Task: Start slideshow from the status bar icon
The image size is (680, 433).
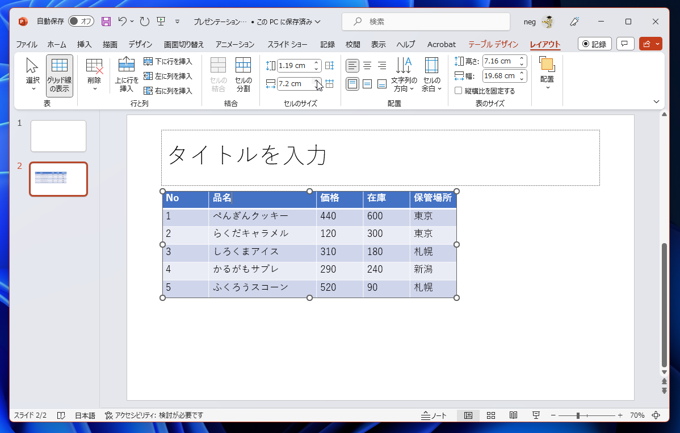Action: pos(536,415)
